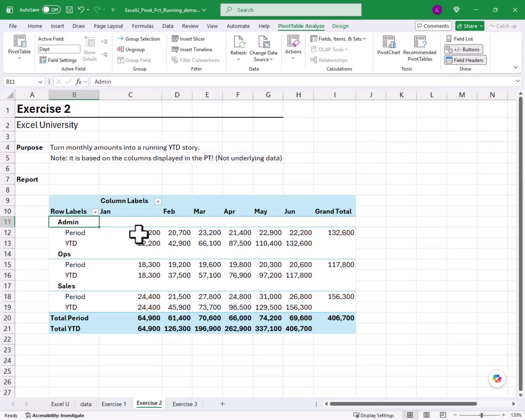Open Change Data Source
Viewport: 525px width, 420px height.
(263, 48)
